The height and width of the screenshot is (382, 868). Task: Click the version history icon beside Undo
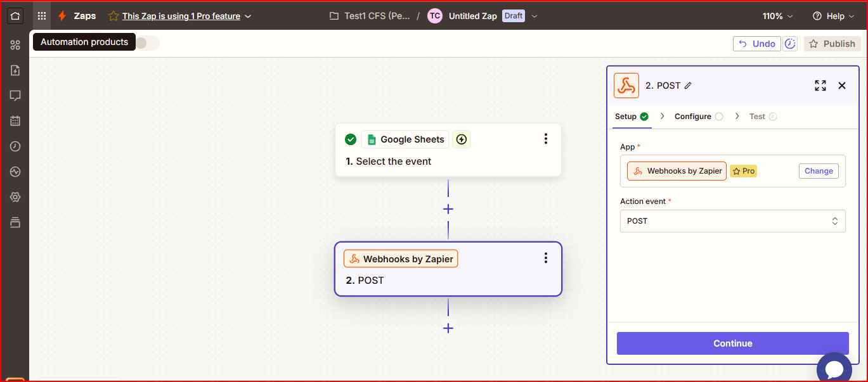790,44
